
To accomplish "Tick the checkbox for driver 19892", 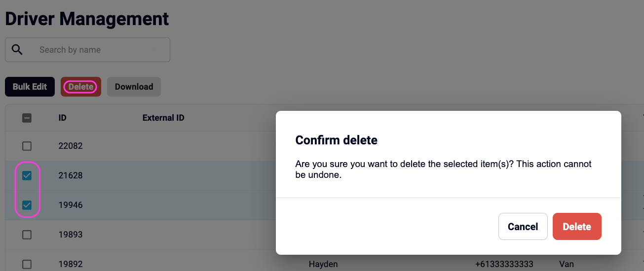I will (27, 264).
